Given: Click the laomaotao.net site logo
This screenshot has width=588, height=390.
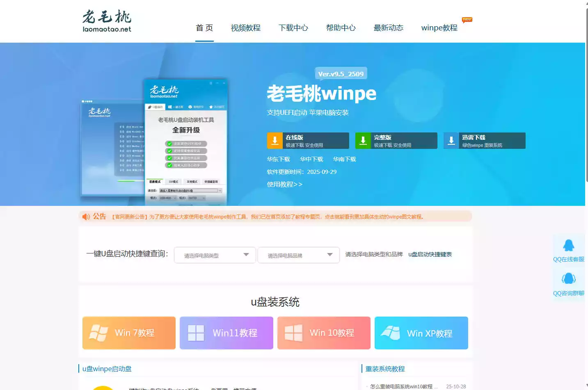Looking at the screenshot, I should [107, 21].
